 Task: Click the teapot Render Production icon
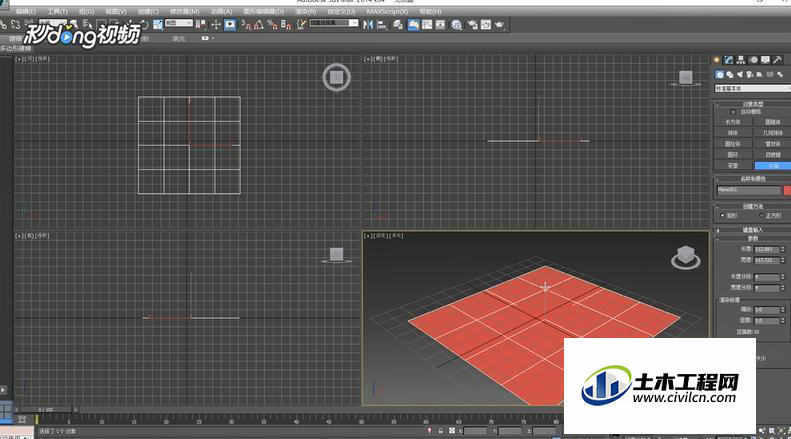click(499, 24)
